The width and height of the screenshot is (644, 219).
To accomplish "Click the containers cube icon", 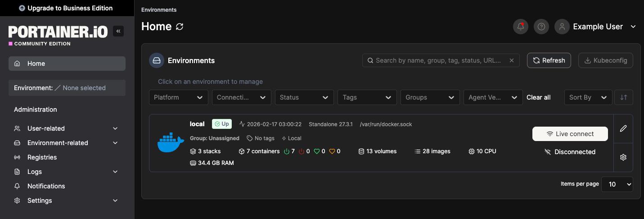I will [242, 151].
